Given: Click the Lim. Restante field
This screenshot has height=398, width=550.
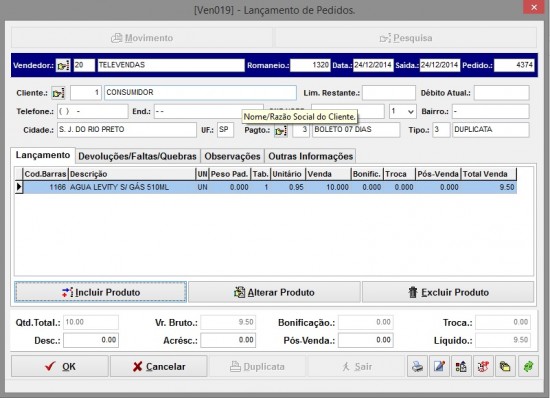Looking at the screenshot, I should (389, 93).
